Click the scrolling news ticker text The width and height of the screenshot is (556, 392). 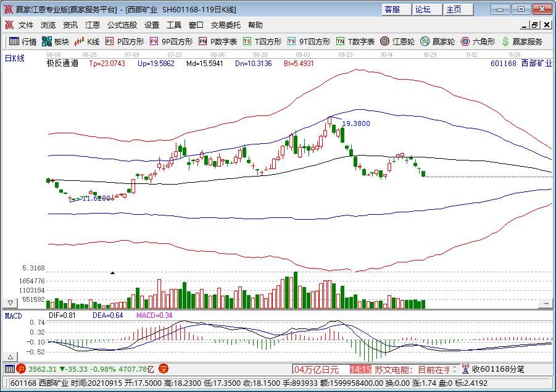pyautogui.click(x=407, y=369)
